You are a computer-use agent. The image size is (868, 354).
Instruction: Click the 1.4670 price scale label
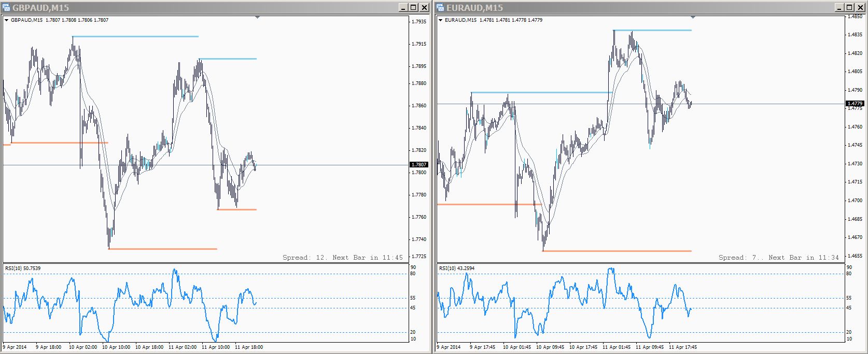855,237
